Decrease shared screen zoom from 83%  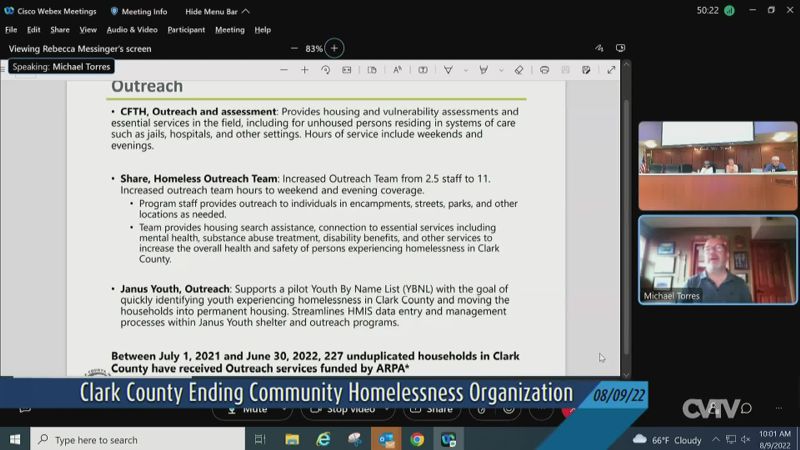pos(294,48)
